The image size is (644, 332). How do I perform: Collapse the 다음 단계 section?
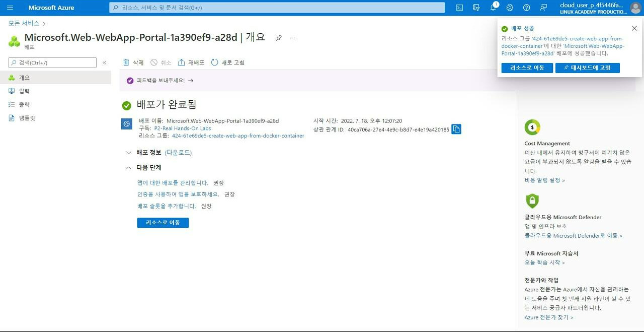[128, 167]
